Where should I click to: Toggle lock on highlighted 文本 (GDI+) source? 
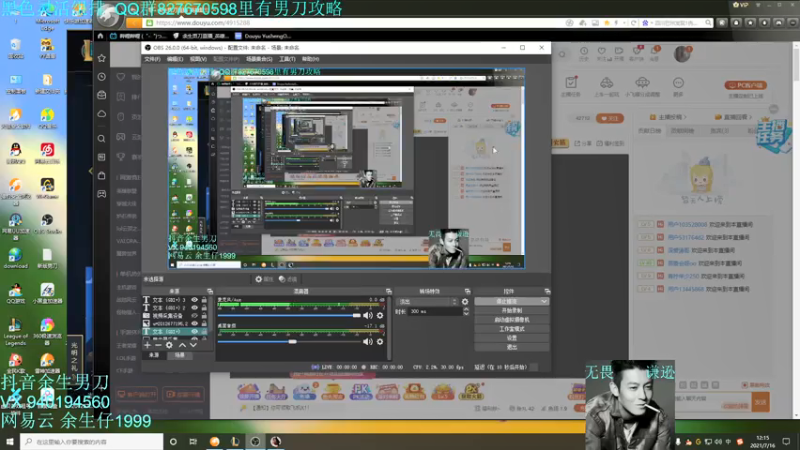coord(204,332)
